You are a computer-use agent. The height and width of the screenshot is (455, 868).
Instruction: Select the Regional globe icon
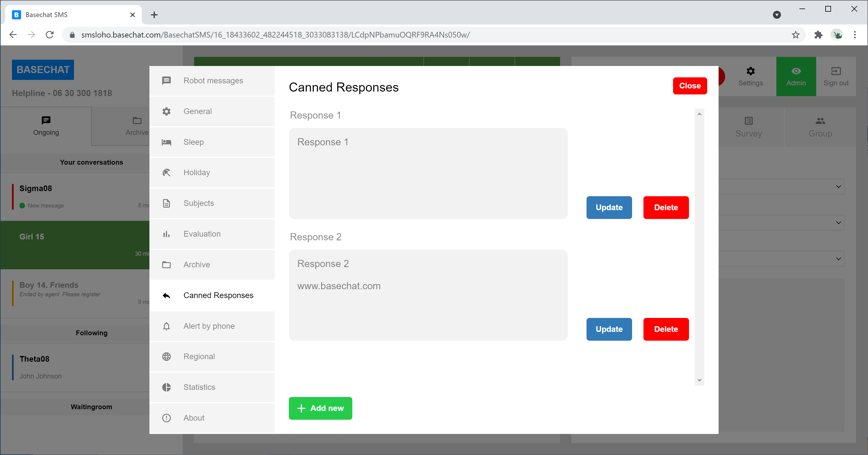[x=166, y=356]
